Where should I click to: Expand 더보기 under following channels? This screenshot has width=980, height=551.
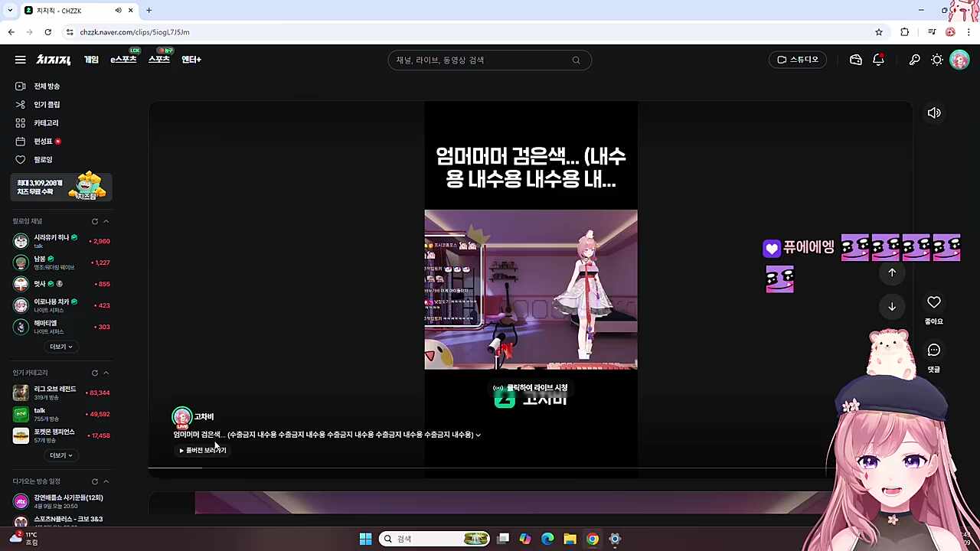tap(61, 347)
